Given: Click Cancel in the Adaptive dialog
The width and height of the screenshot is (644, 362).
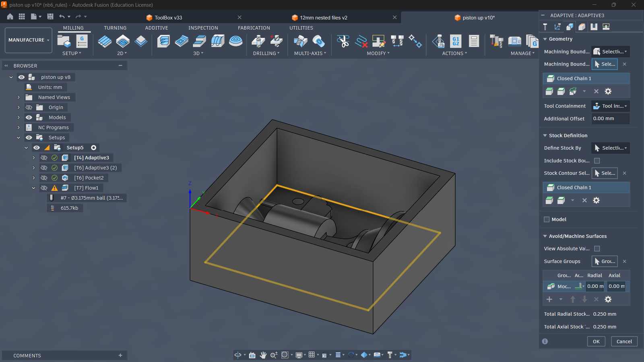Looking at the screenshot, I should pos(624,341).
